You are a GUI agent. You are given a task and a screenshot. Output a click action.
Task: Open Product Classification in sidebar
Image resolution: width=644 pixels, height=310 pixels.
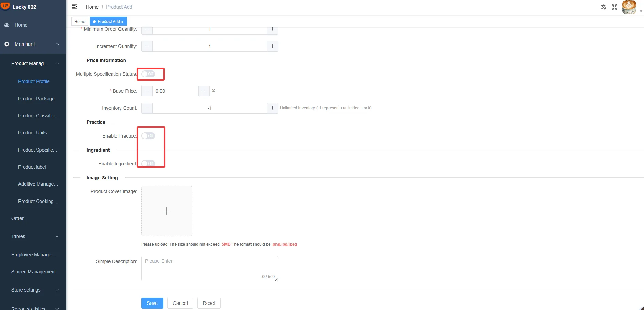pos(38,116)
